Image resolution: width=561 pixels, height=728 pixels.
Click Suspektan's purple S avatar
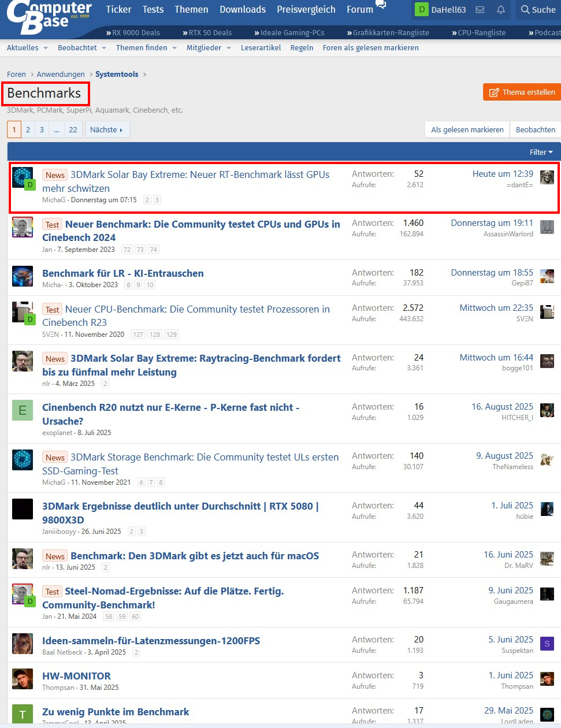point(547,644)
